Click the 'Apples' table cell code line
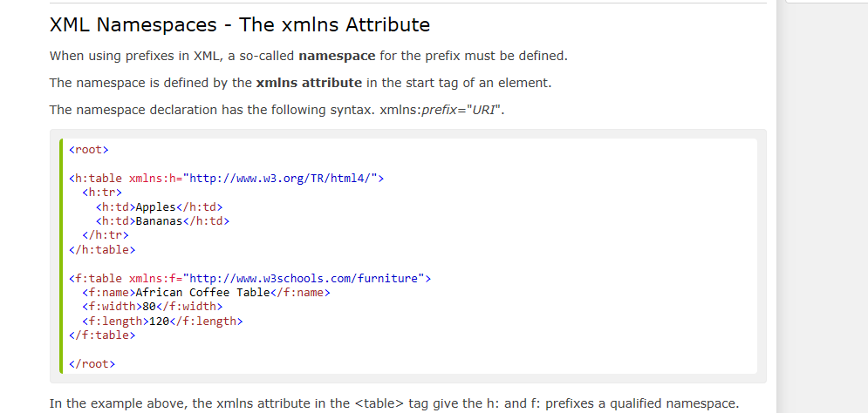The height and width of the screenshot is (413, 868). click(159, 206)
